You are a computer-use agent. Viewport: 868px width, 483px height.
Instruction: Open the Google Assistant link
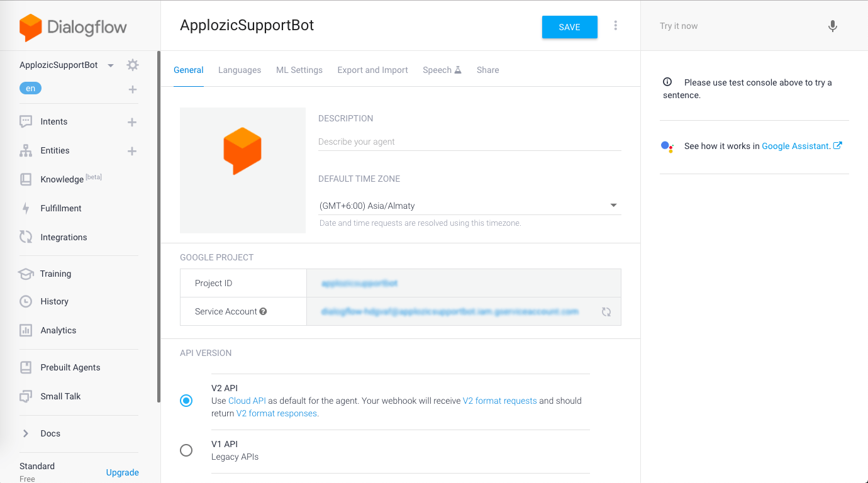click(796, 146)
